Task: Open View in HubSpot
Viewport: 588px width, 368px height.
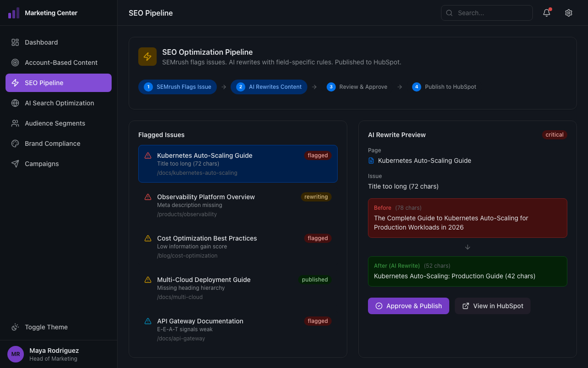Action: (492, 305)
